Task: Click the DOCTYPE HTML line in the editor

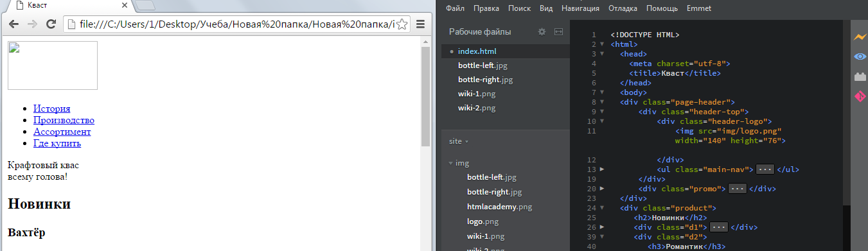Action: pyautogui.click(x=645, y=35)
